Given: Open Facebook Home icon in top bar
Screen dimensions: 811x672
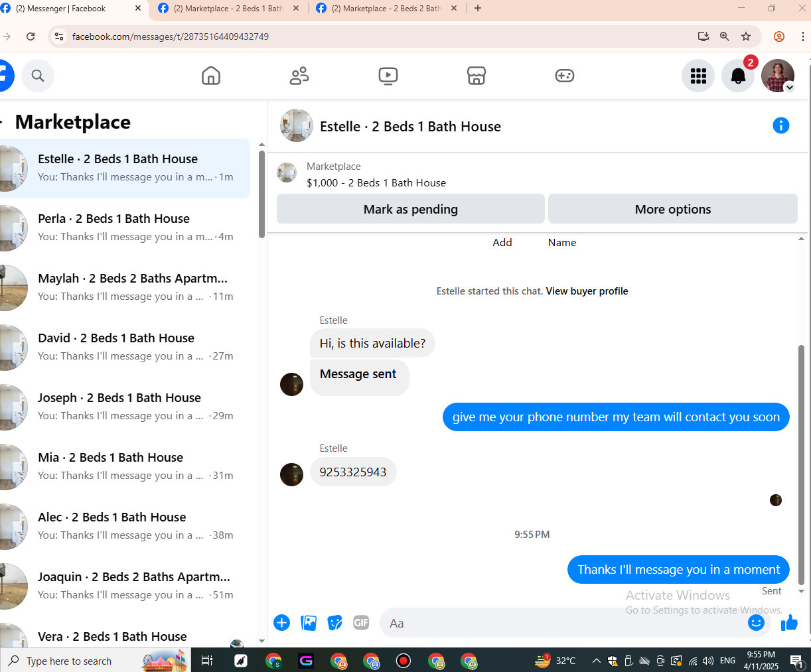Looking at the screenshot, I should (211, 76).
